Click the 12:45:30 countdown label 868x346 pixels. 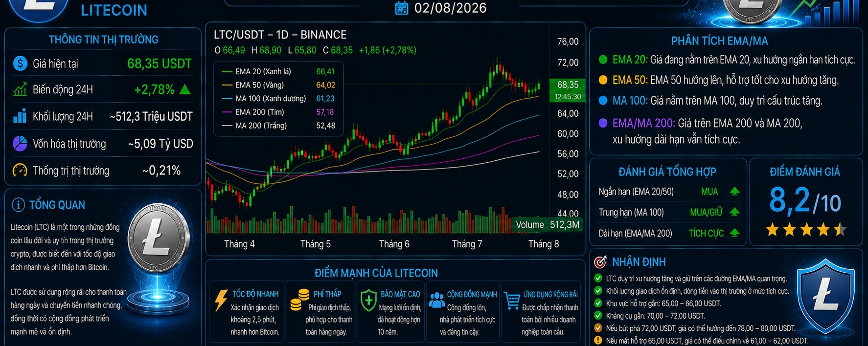point(568,97)
